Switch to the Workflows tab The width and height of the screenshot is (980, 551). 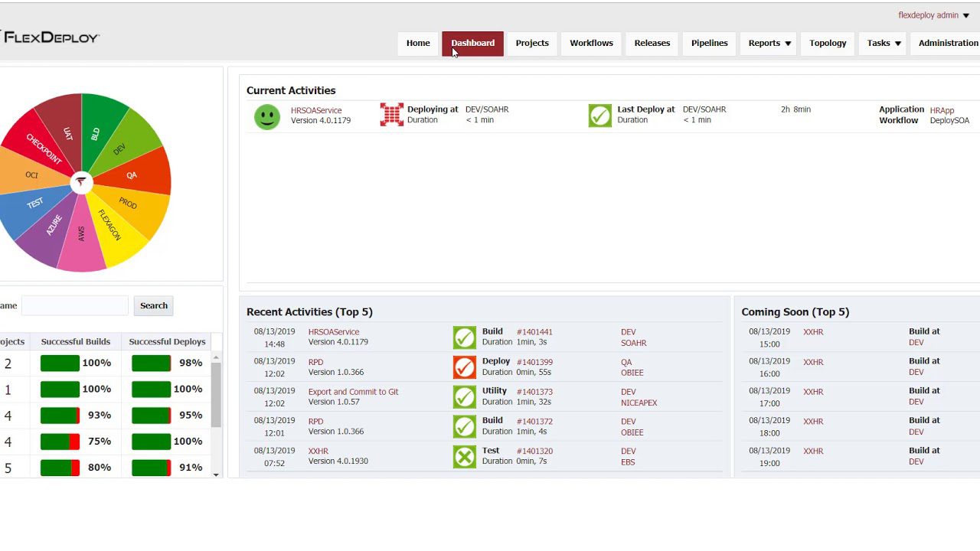591,44
